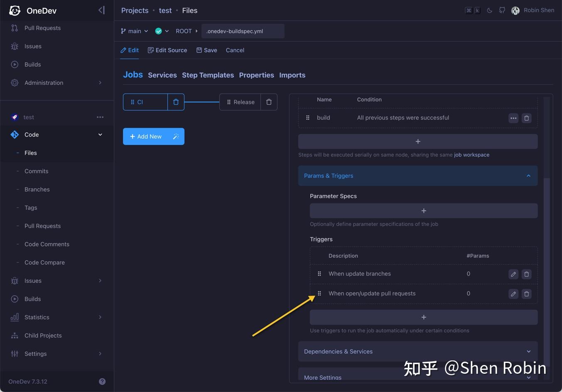The width and height of the screenshot is (562, 392).
Task: Add a new trigger with plus bar
Action: (424, 317)
